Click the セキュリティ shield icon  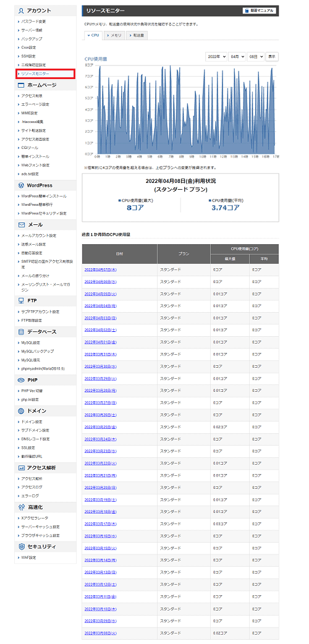22,547
